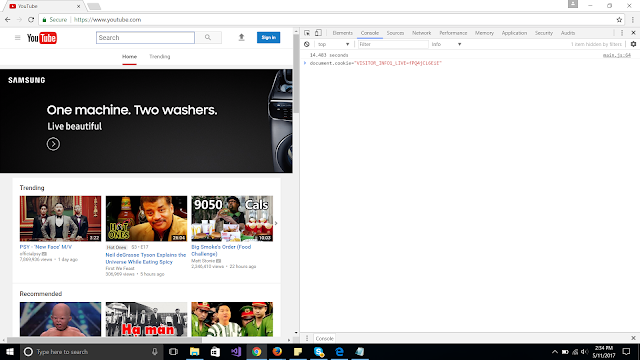Screen dimensions: 640x360
Task: Switch to the Trending tab on YouTube
Action: [x=160, y=57]
